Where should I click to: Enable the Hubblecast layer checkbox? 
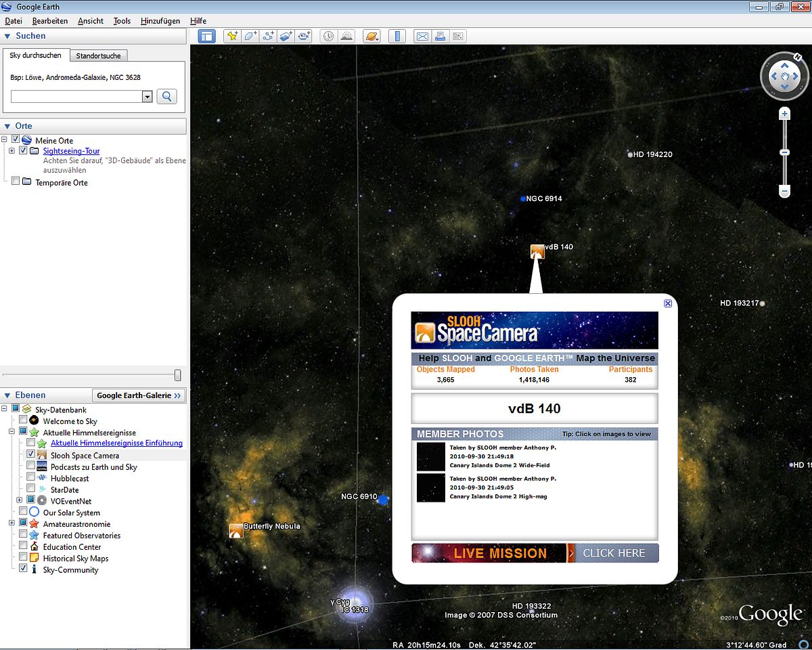tap(30, 478)
